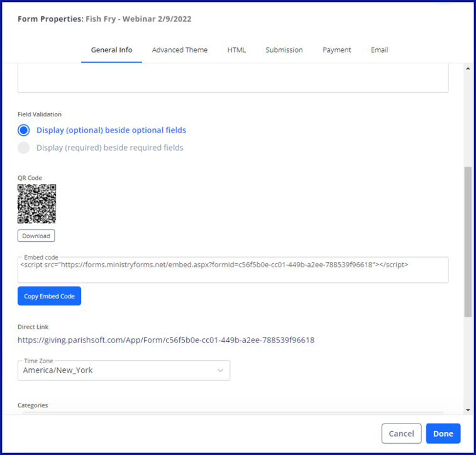Click inside the Embed code field
The width and height of the screenshot is (476, 455).
[233, 270]
